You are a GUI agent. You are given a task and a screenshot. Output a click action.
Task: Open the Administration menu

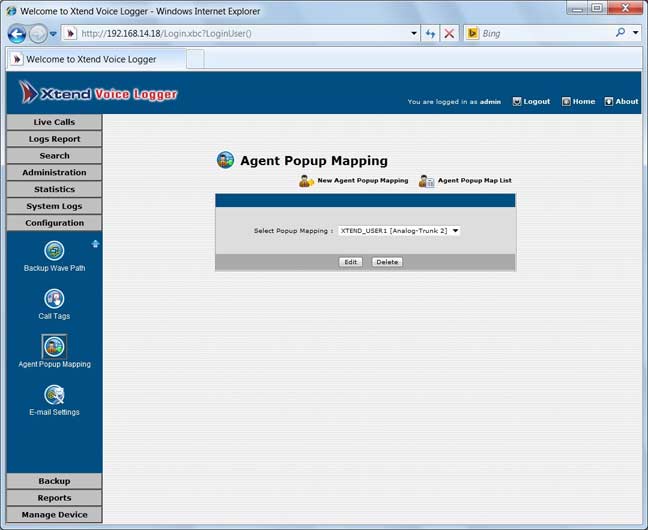point(54,172)
